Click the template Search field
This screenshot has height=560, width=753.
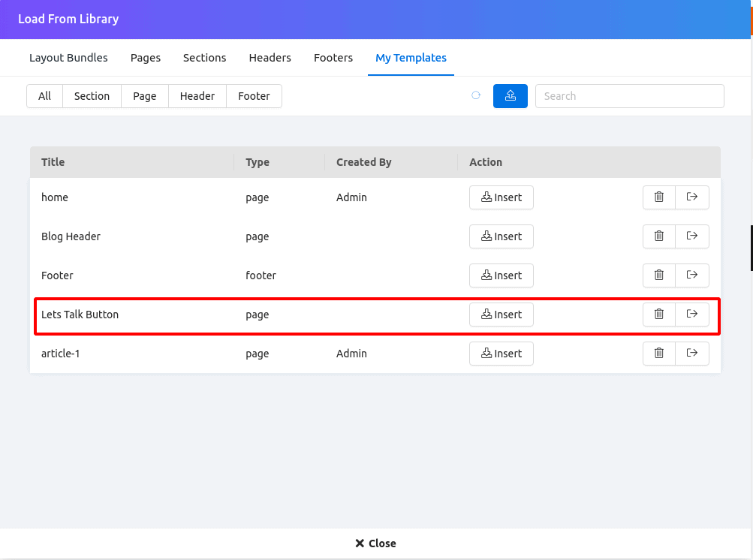tap(629, 96)
